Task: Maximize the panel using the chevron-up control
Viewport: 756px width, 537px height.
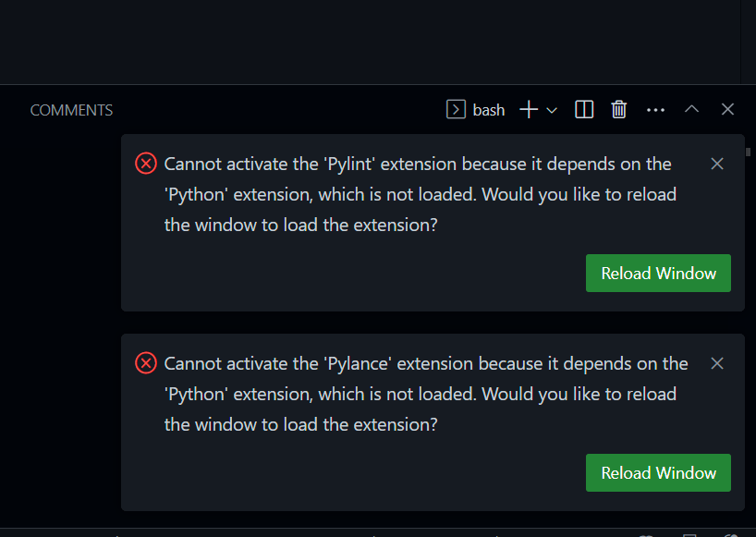Action: (691, 109)
